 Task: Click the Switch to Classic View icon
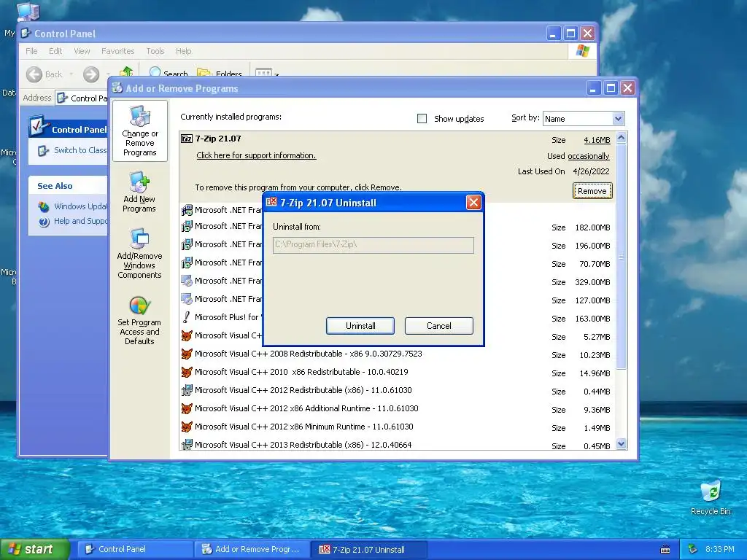[x=43, y=151]
